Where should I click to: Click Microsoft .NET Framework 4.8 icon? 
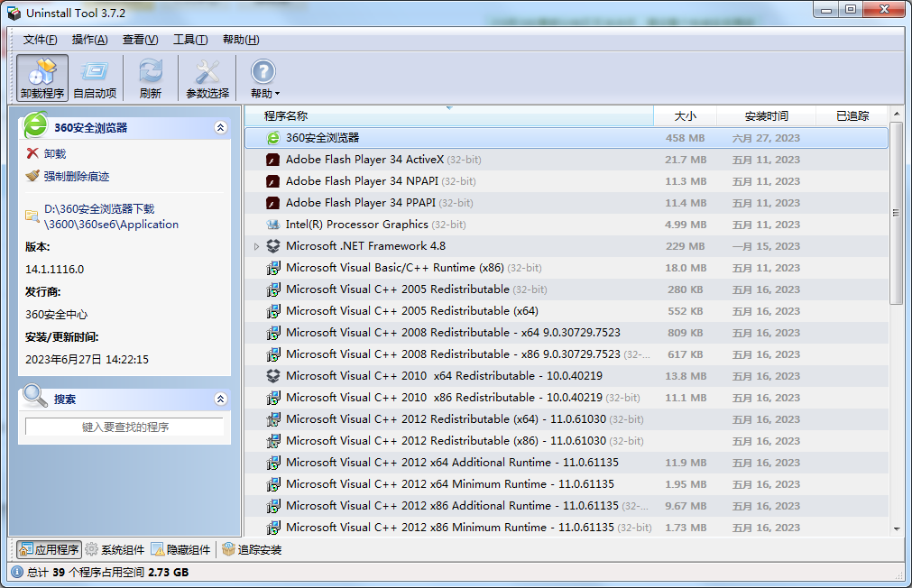point(272,246)
